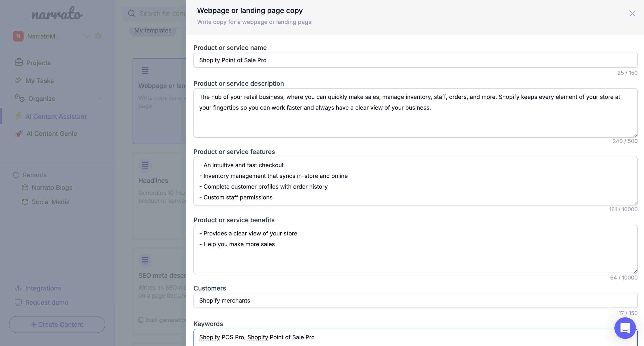The width and height of the screenshot is (644, 346).
Task: Click the AI Content Genie rocket icon
Action: point(19,134)
